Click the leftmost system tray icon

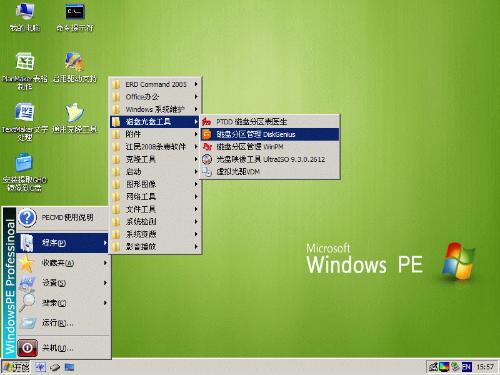tap(433, 367)
